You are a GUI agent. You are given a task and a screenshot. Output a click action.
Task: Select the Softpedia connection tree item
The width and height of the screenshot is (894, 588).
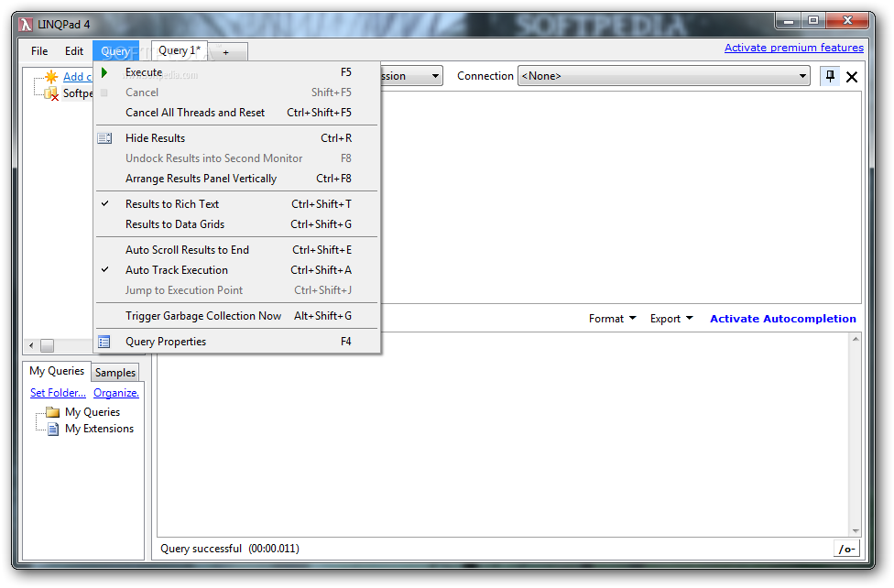pos(78,93)
